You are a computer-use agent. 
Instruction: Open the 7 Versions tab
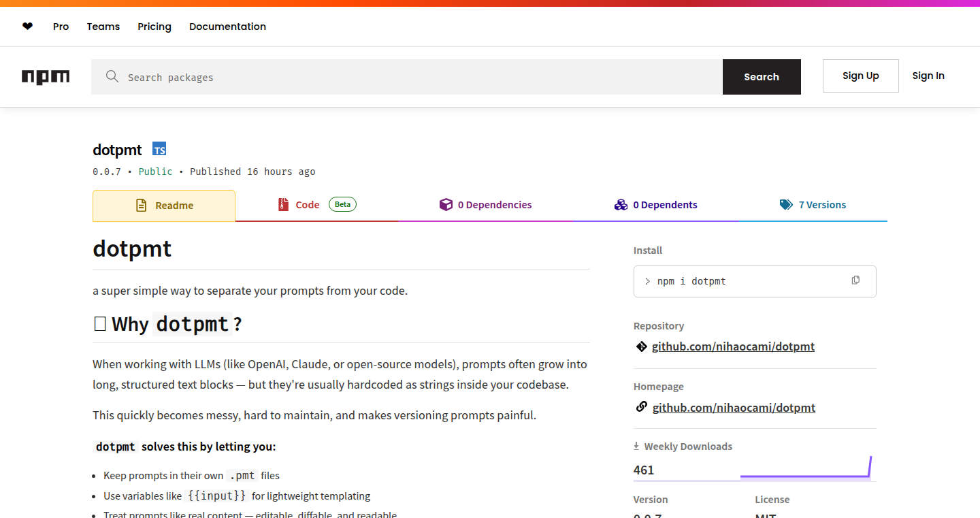[813, 205]
